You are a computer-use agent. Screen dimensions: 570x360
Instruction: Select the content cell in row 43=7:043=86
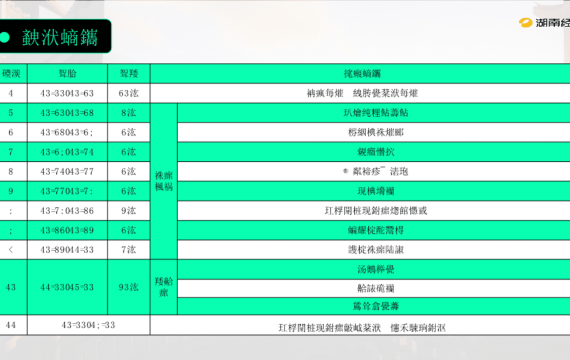point(374,211)
